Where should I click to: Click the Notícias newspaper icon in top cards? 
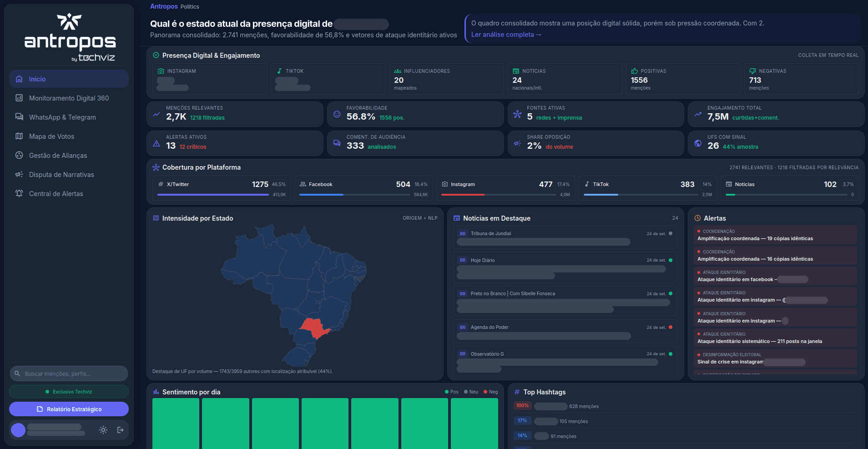pyautogui.click(x=516, y=71)
